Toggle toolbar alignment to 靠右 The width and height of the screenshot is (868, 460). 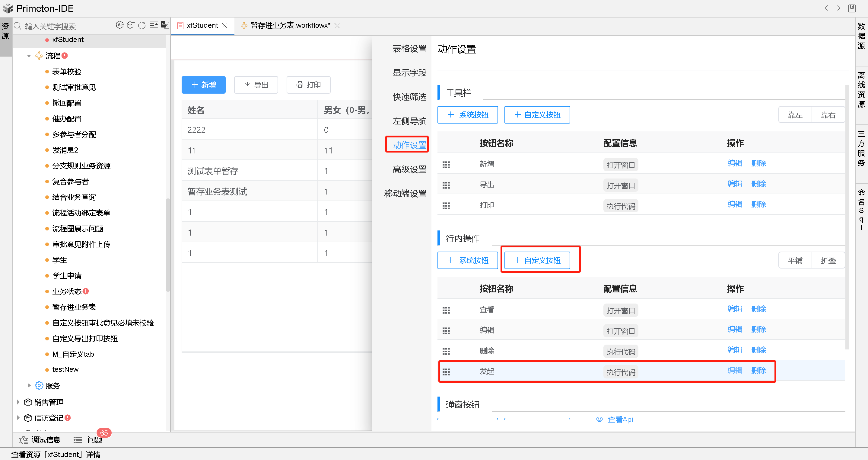click(828, 115)
